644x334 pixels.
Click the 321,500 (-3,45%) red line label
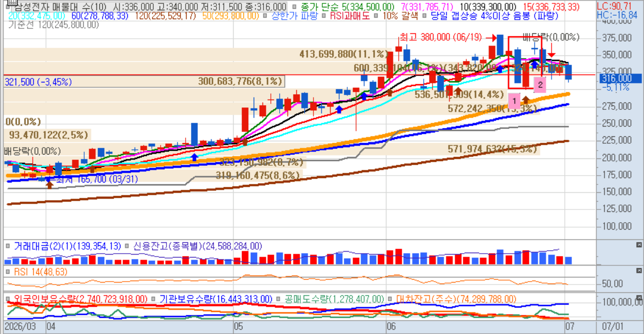tap(38, 81)
